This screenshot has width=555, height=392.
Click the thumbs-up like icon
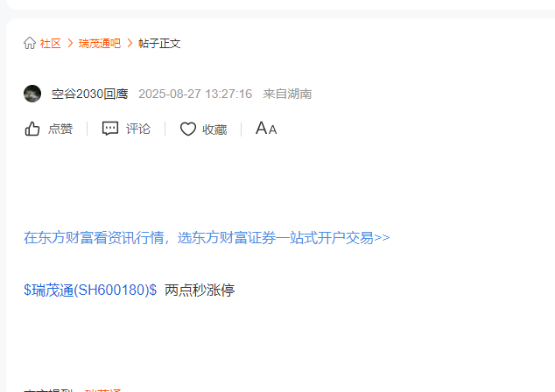pyautogui.click(x=32, y=129)
